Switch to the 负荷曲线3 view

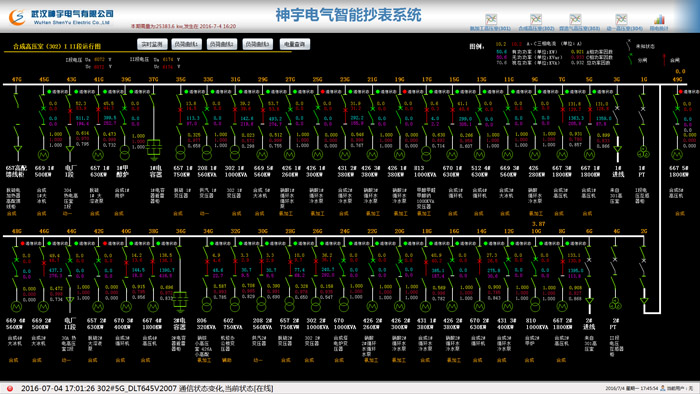pos(258,44)
